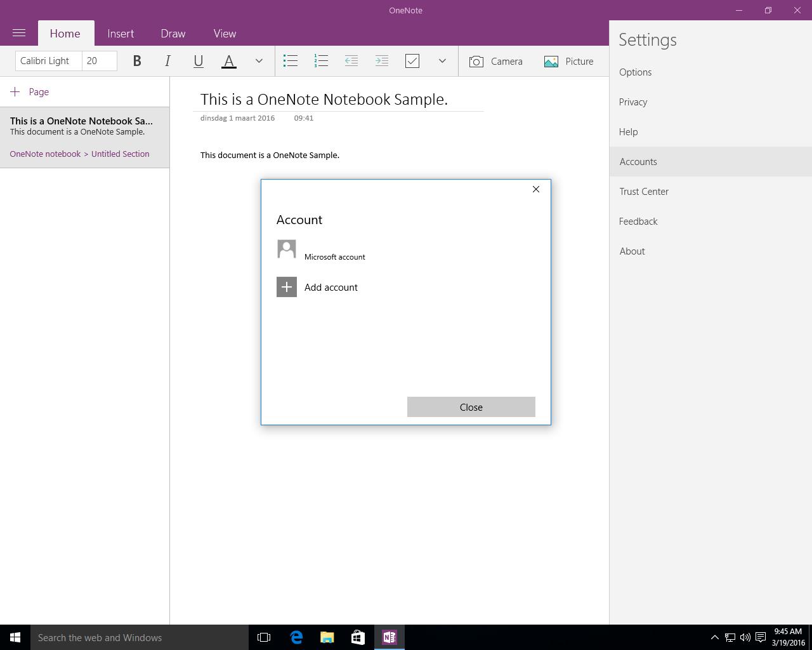
Task: Click the note body text line
Action: (270, 155)
